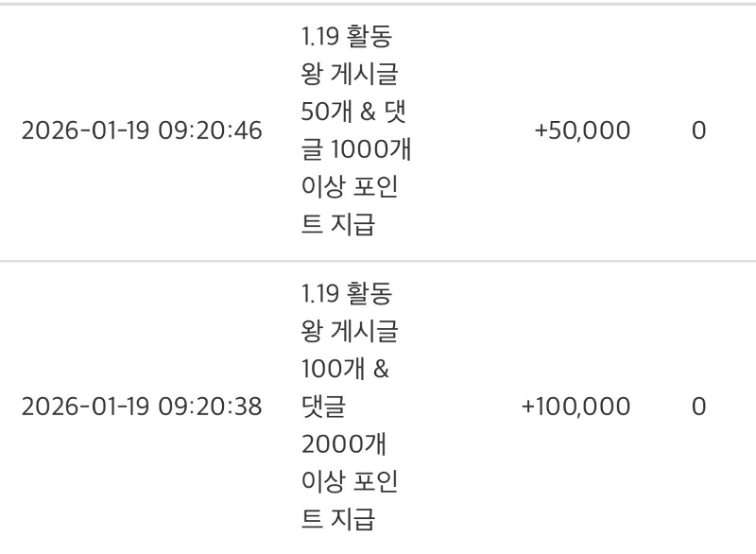Select the +50,000 points amount
This screenshot has width=756, height=554.
(582, 130)
